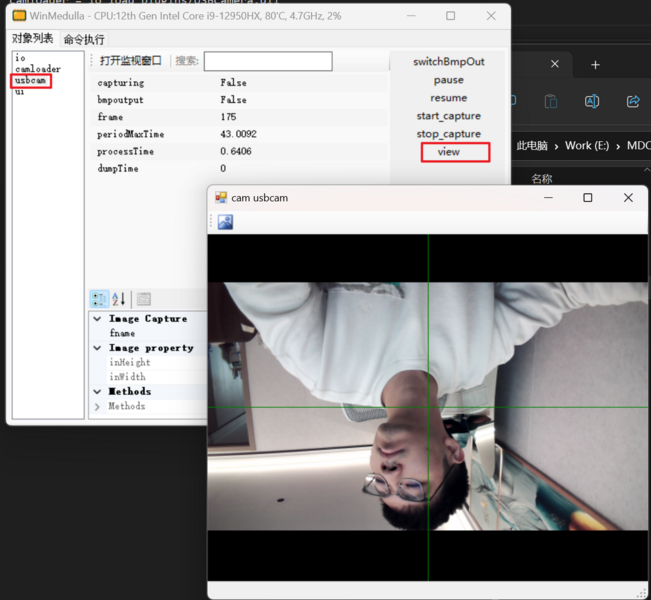Switch to the 对象列表 tab
Screen dimensions: 651x600
(x=32, y=39)
